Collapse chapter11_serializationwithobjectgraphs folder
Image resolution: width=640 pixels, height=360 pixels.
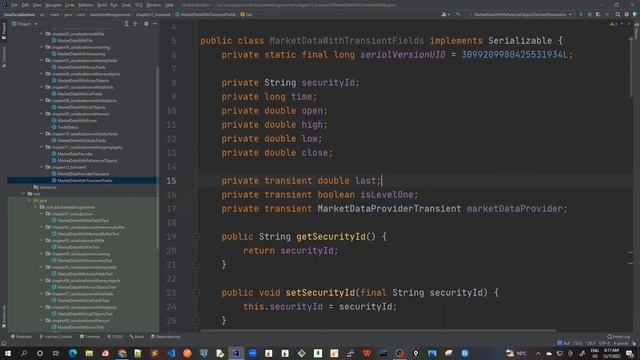click(42, 147)
